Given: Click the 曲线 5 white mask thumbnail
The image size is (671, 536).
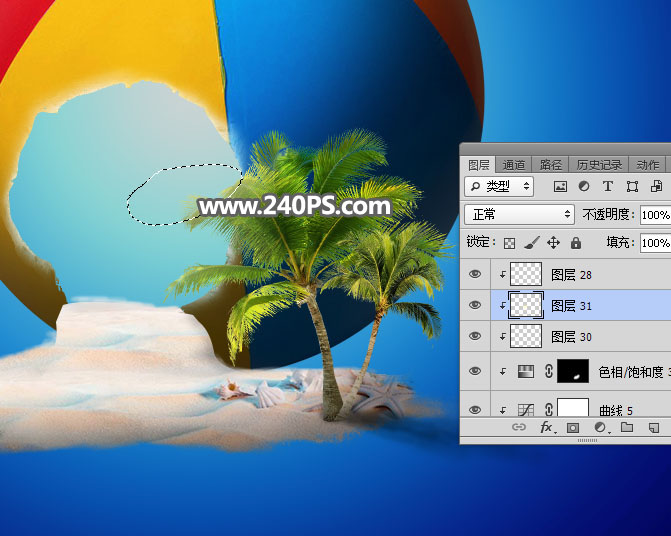Looking at the screenshot, I should point(573,407).
